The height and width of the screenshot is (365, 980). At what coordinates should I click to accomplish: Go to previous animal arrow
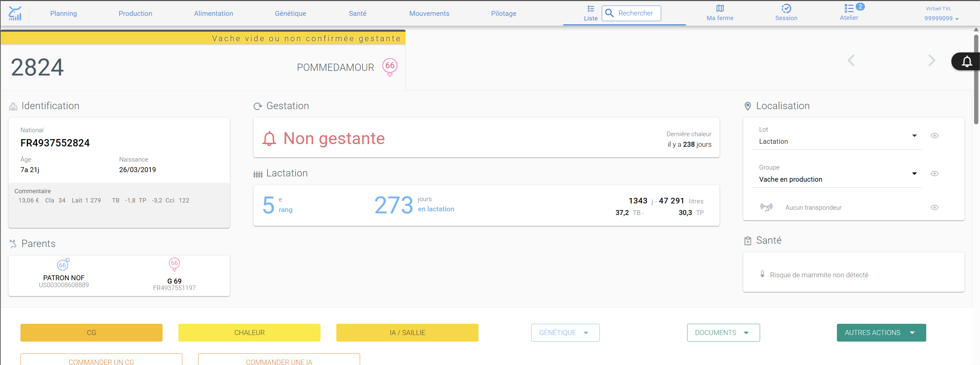click(x=851, y=60)
